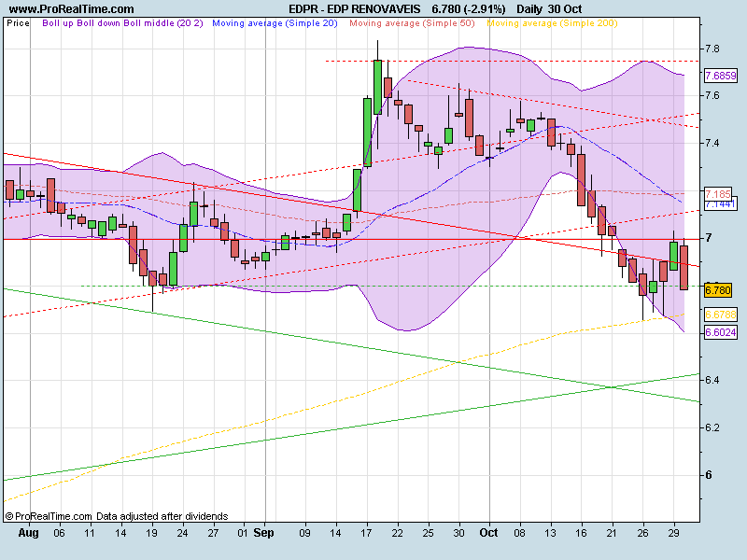Click the Oct month label on the bottom axis
Viewport: 747px width, 560px height.
coord(488,533)
